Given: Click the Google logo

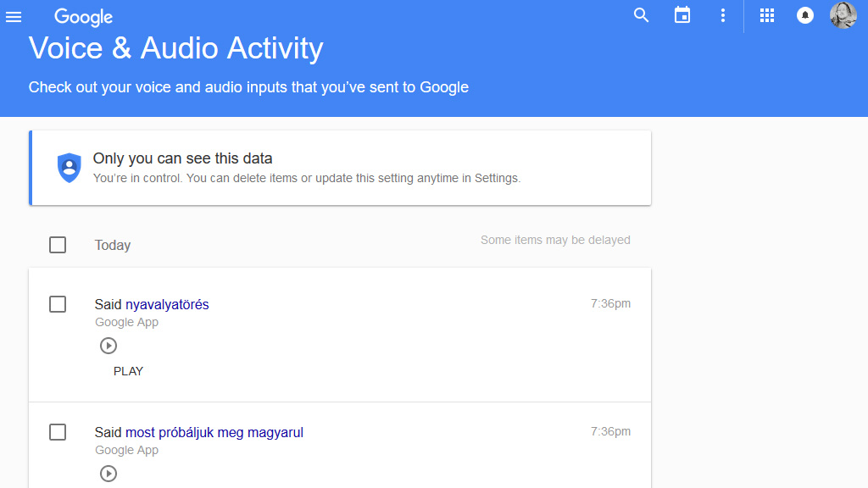Looking at the screenshot, I should click(83, 17).
